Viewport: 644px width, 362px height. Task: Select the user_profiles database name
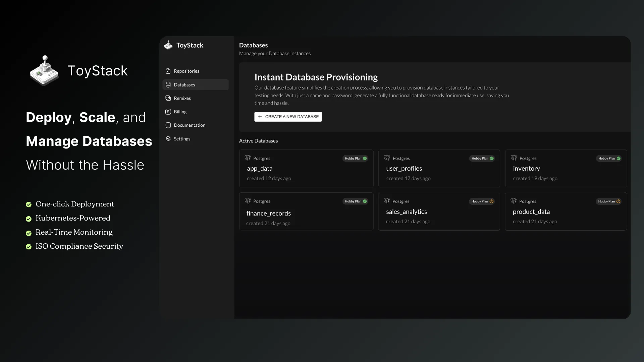tap(404, 169)
